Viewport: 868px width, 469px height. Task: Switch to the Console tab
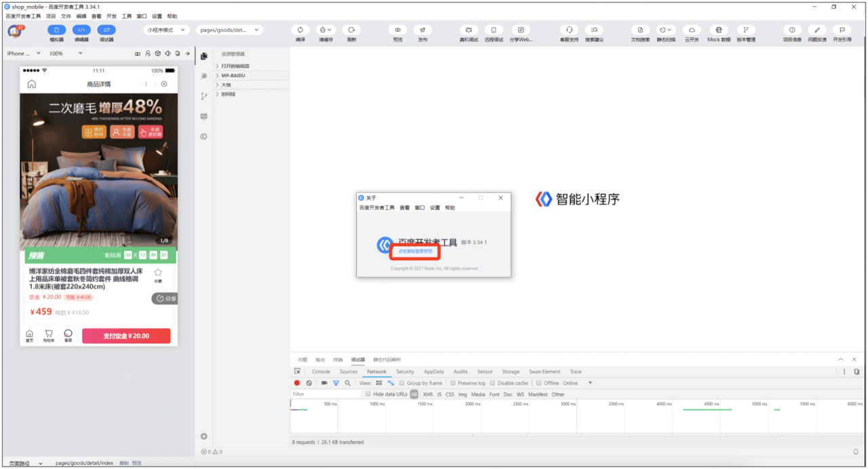321,371
